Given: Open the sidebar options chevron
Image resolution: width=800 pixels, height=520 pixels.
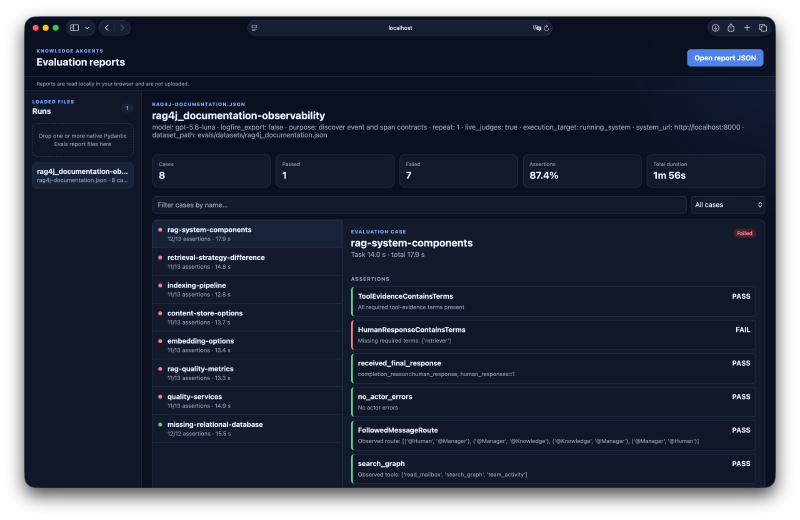Looking at the screenshot, I should [x=87, y=28].
